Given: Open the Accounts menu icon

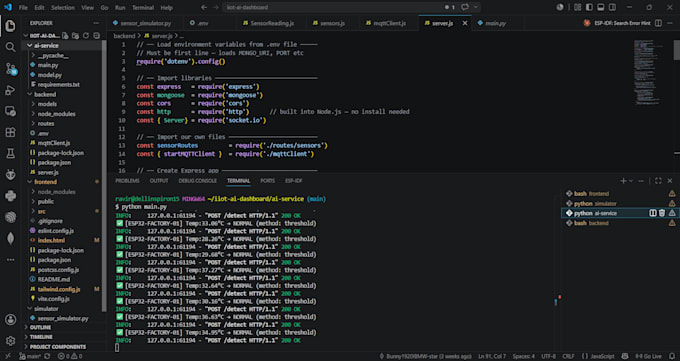Looking at the screenshot, I should pos(10,320).
